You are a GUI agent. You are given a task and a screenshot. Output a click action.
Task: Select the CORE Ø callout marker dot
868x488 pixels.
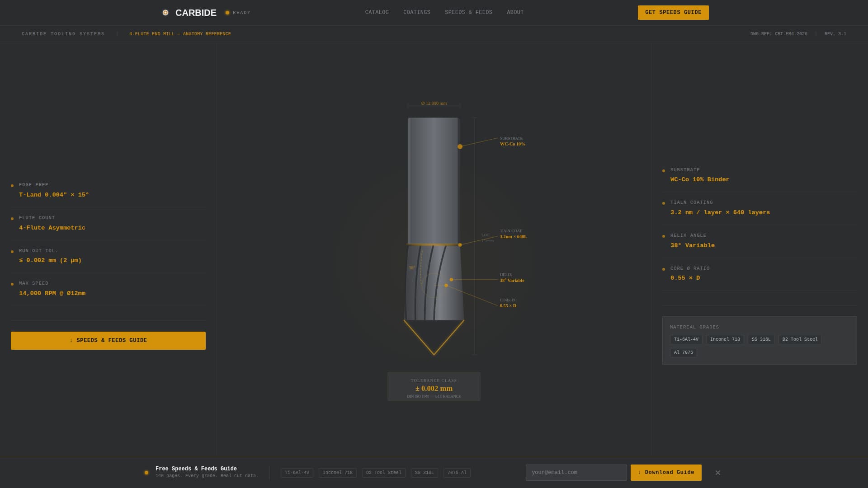tap(446, 285)
